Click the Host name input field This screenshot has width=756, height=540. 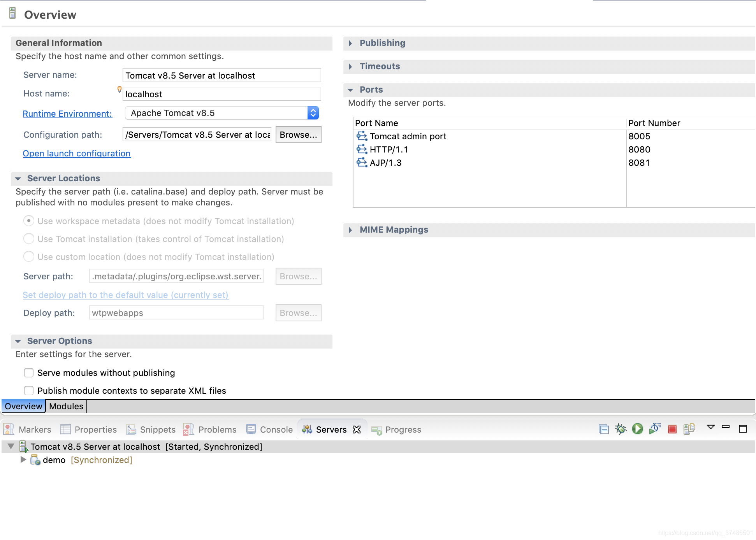222,94
